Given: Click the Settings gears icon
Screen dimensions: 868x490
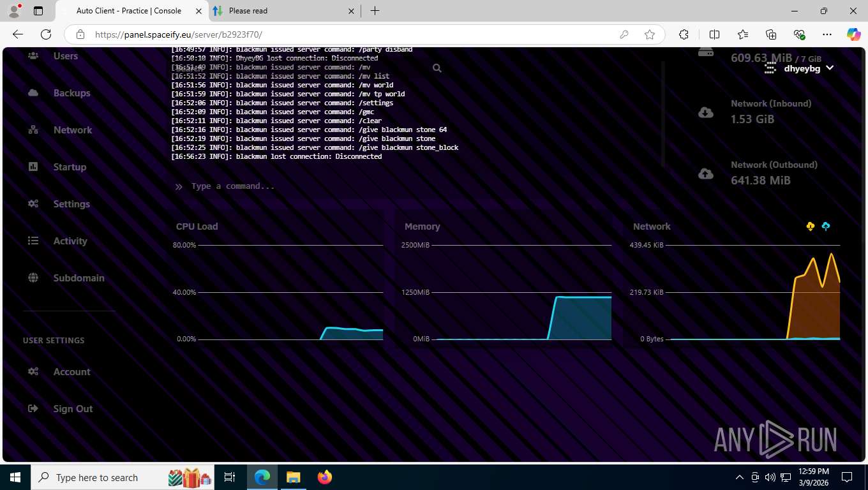Looking at the screenshot, I should [33, 204].
